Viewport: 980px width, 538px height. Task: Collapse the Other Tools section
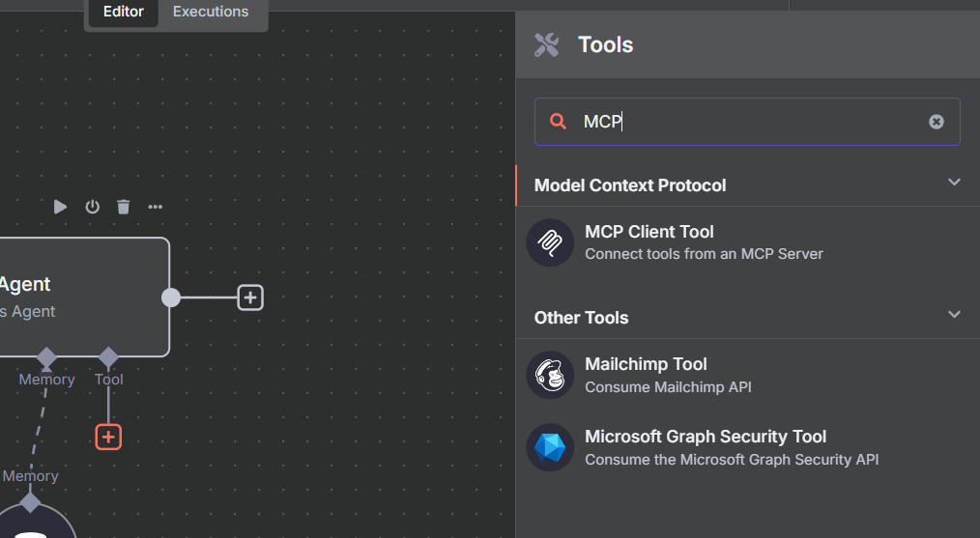954,314
